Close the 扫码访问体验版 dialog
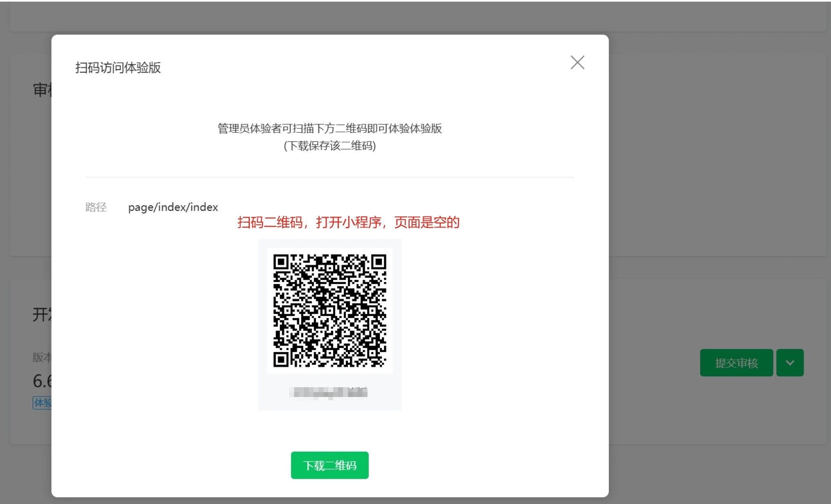Screen dimensions: 831x504 (x=577, y=62)
